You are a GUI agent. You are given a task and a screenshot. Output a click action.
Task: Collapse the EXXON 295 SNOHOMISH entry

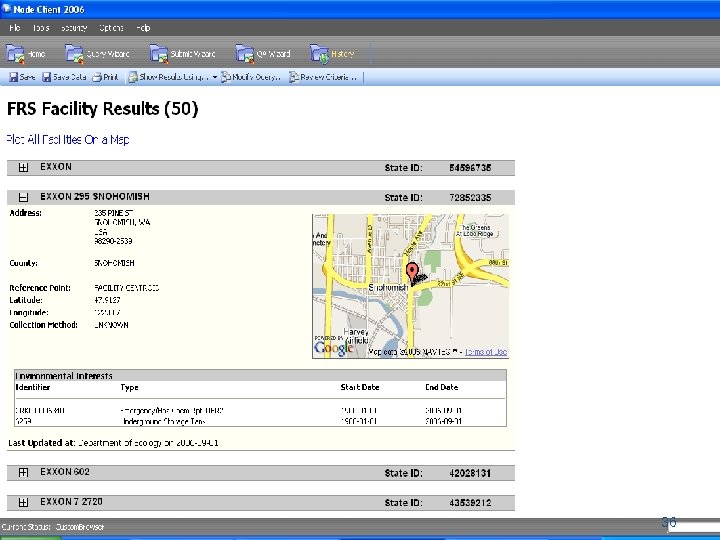(23, 198)
